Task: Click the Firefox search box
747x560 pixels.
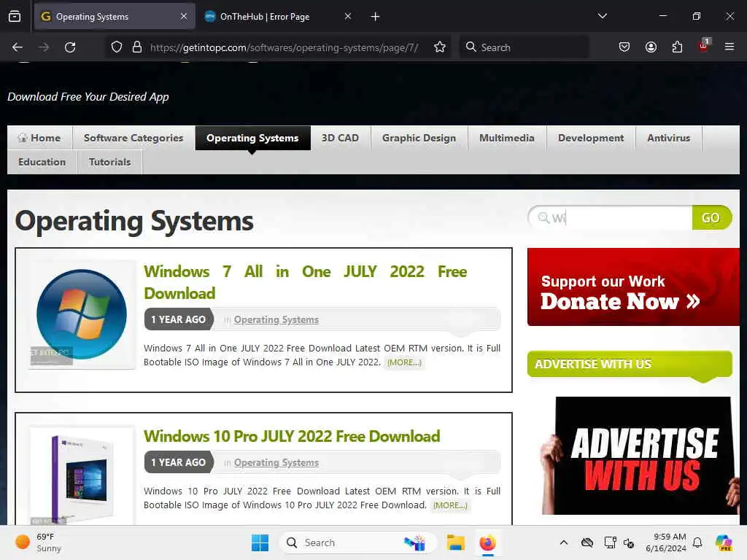Action: 524,47
